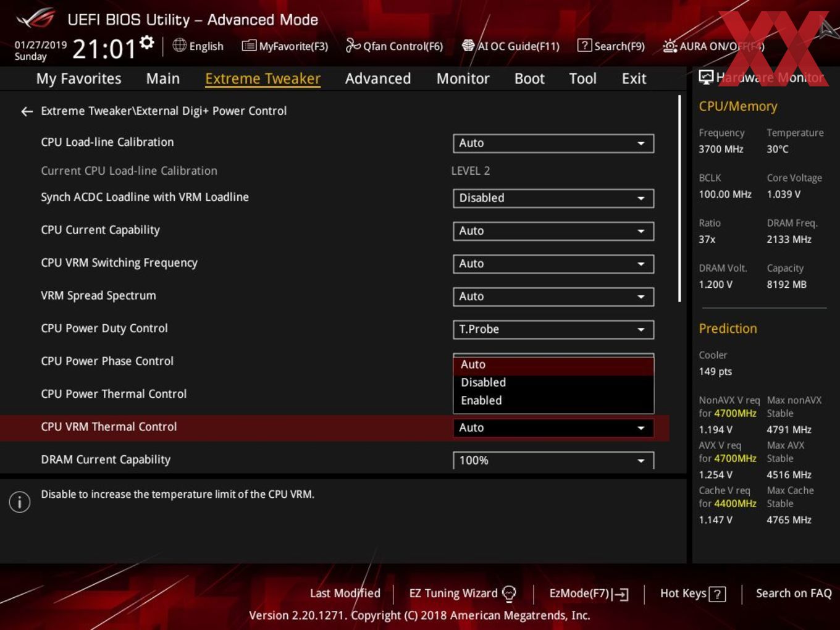This screenshot has width=840, height=630.
Task: Click the Hardware Monitor screen icon
Action: coord(706,77)
